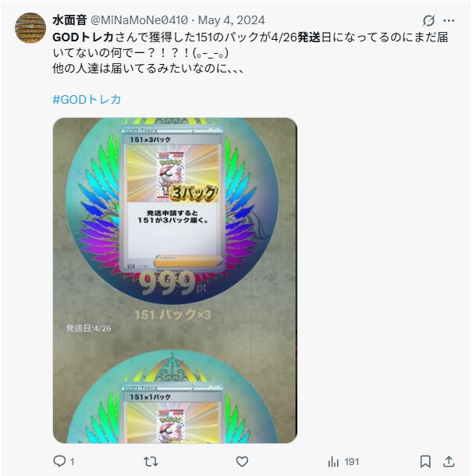Open 水面音 display name profile

69,20
